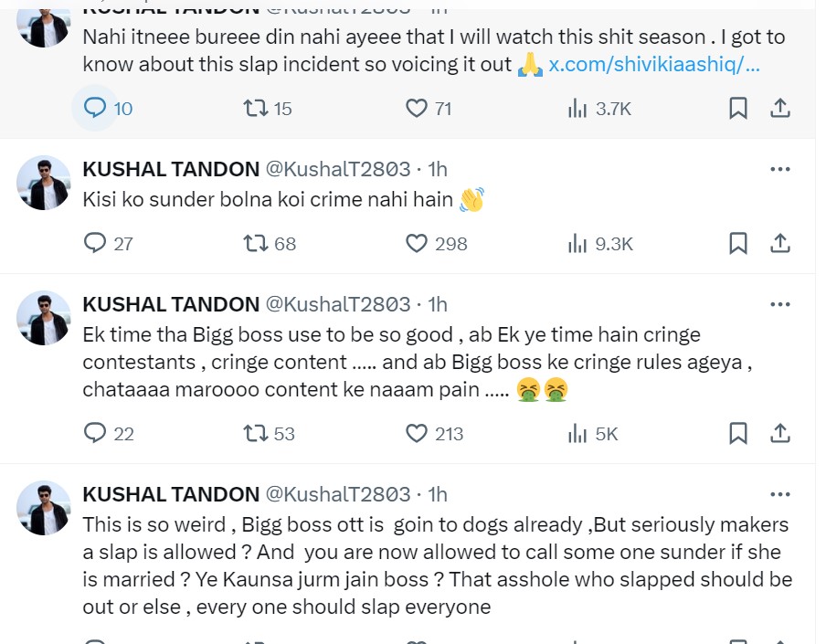Retweet the post with 68 retweets

click(x=256, y=243)
